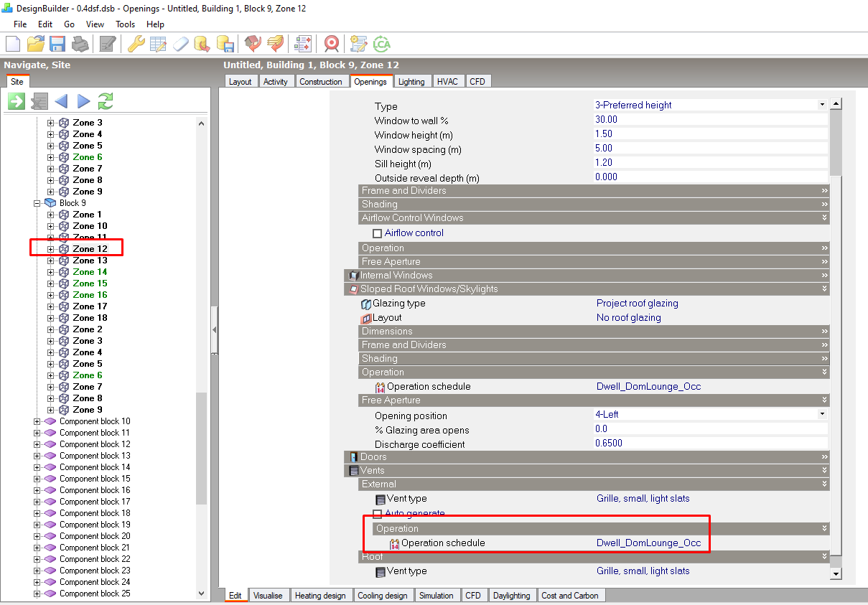
Task: Click the red target toolbar icon
Action: pyautogui.click(x=331, y=44)
